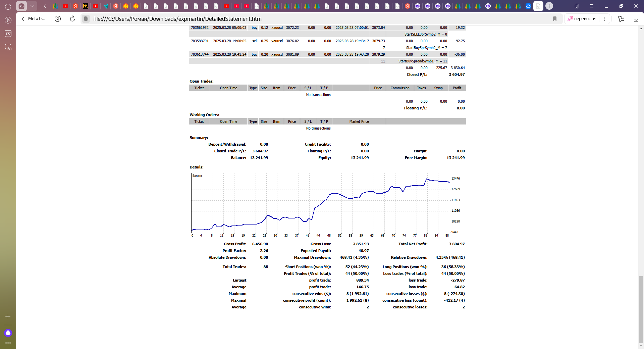Open the bookmarks collections icon in the title bar

tap(577, 6)
